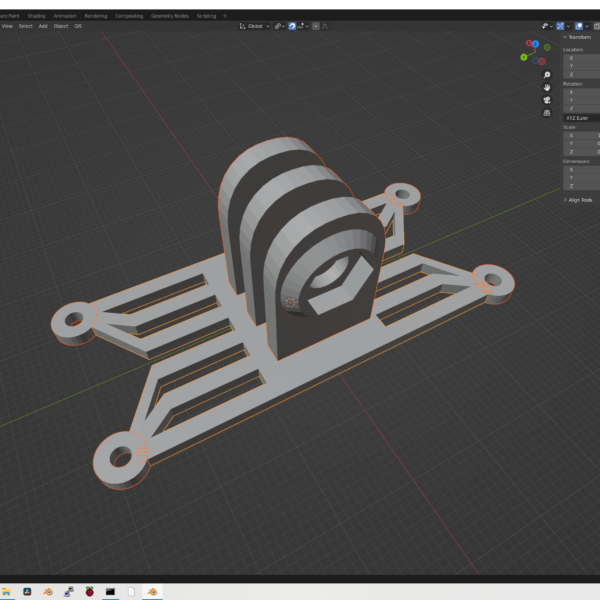Toggle the snapping magnet in the header
This screenshot has width=600, height=600.
(x=293, y=26)
